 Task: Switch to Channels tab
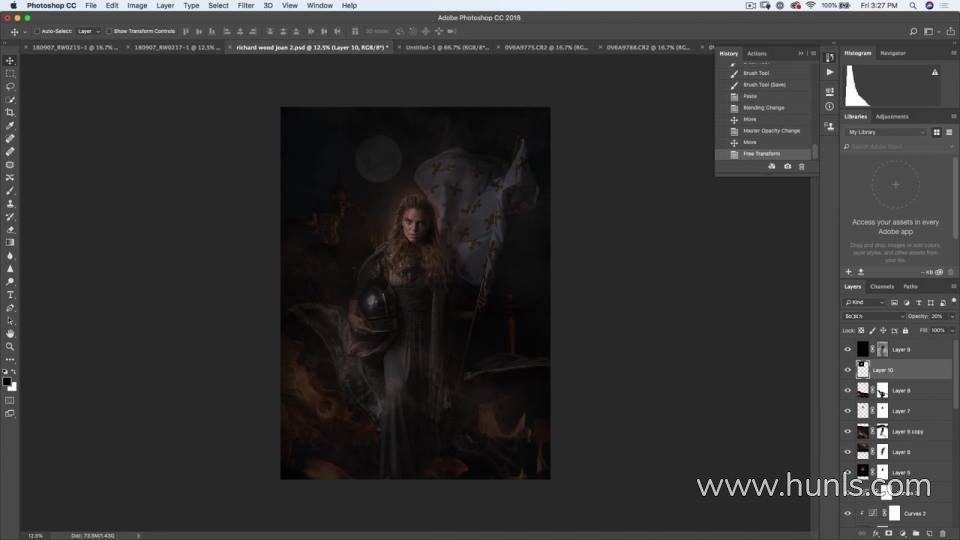coord(882,287)
